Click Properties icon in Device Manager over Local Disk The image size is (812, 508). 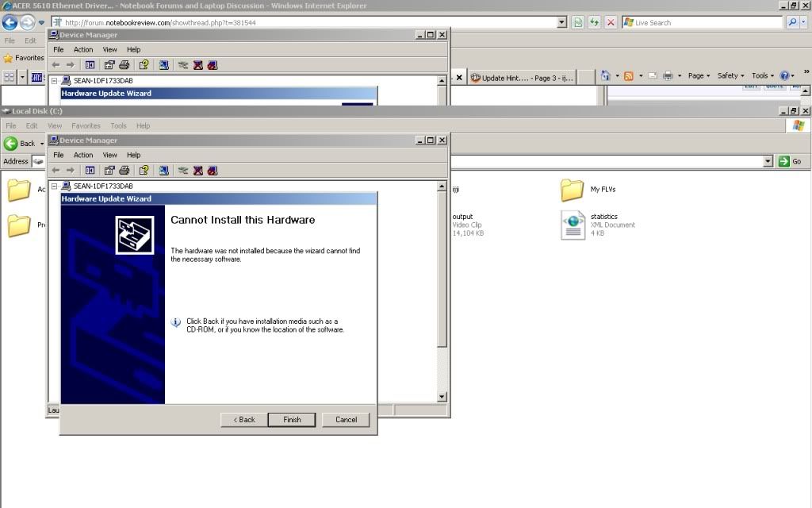point(109,171)
